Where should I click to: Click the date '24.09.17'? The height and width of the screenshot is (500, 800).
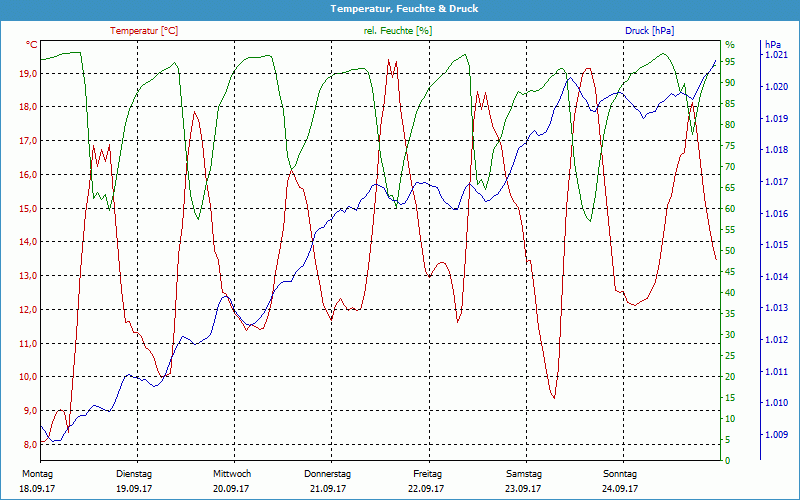(x=620, y=489)
